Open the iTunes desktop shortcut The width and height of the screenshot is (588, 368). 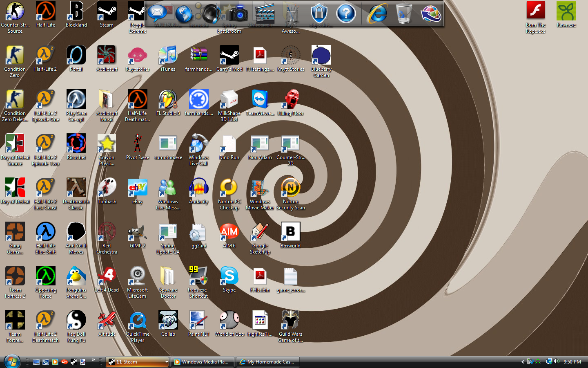(168, 58)
